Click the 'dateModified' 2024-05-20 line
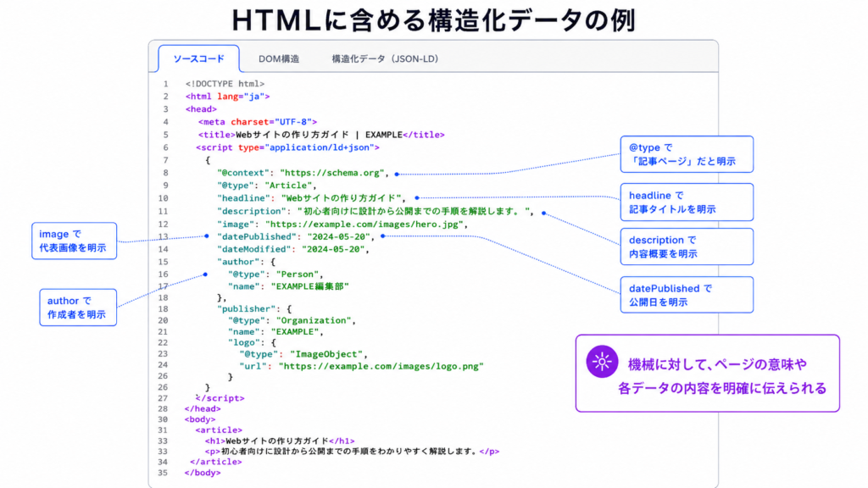The image size is (868, 488). click(292, 250)
